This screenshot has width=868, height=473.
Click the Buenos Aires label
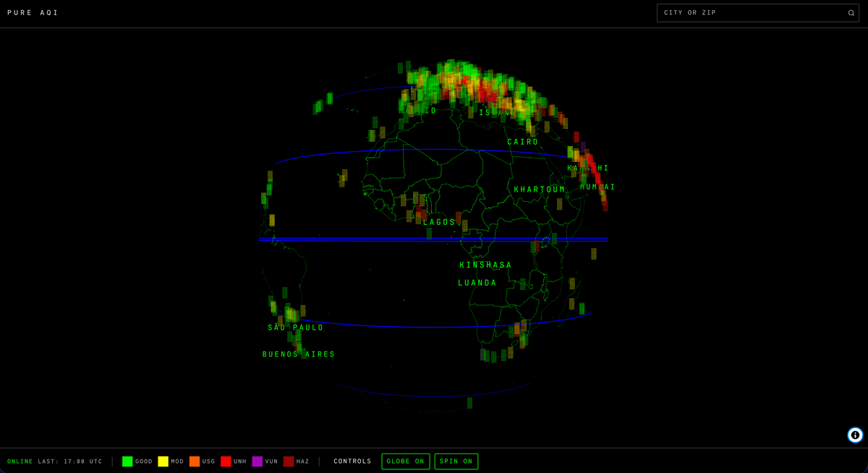point(299,355)
